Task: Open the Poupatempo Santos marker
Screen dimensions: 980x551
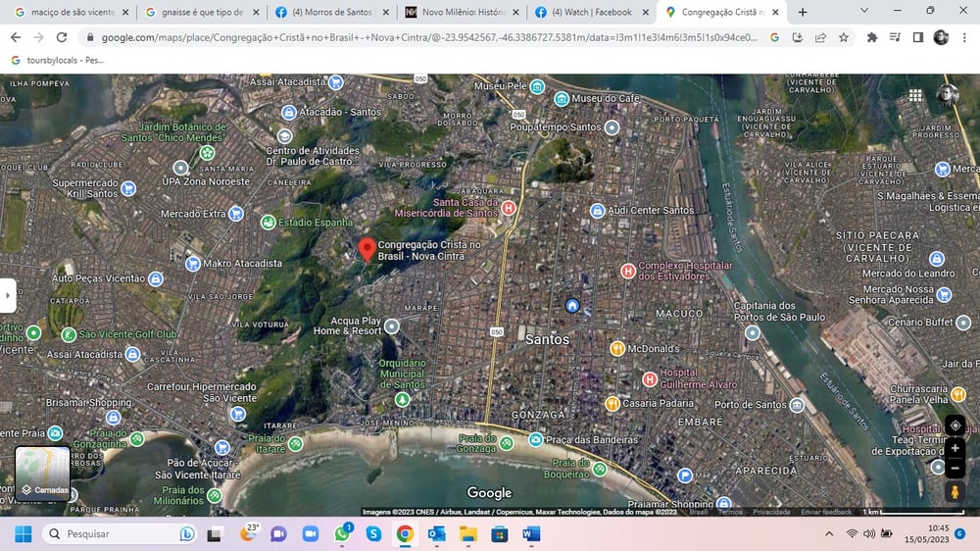Action: pyautogui.click(x=612, y=126)
